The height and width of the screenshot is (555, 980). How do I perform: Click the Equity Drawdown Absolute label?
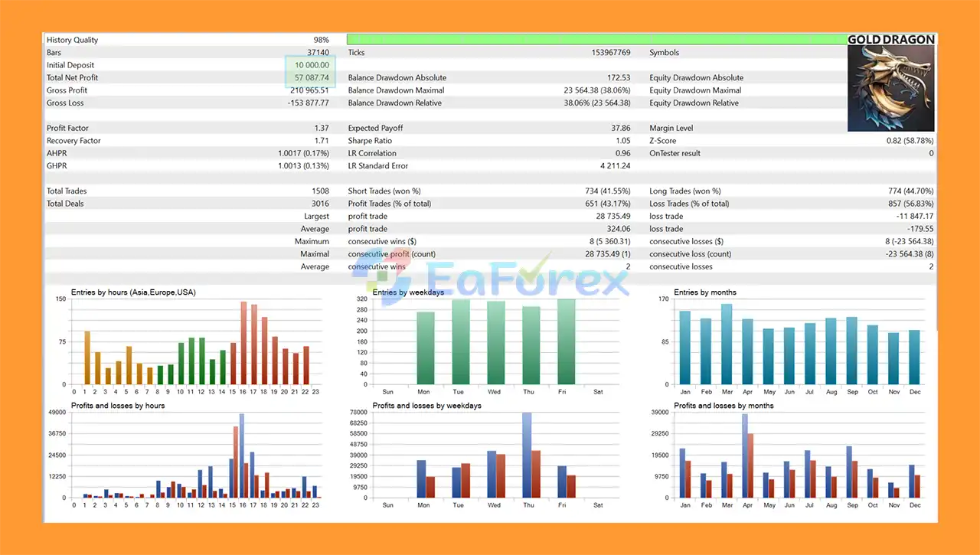coord(696,77)
